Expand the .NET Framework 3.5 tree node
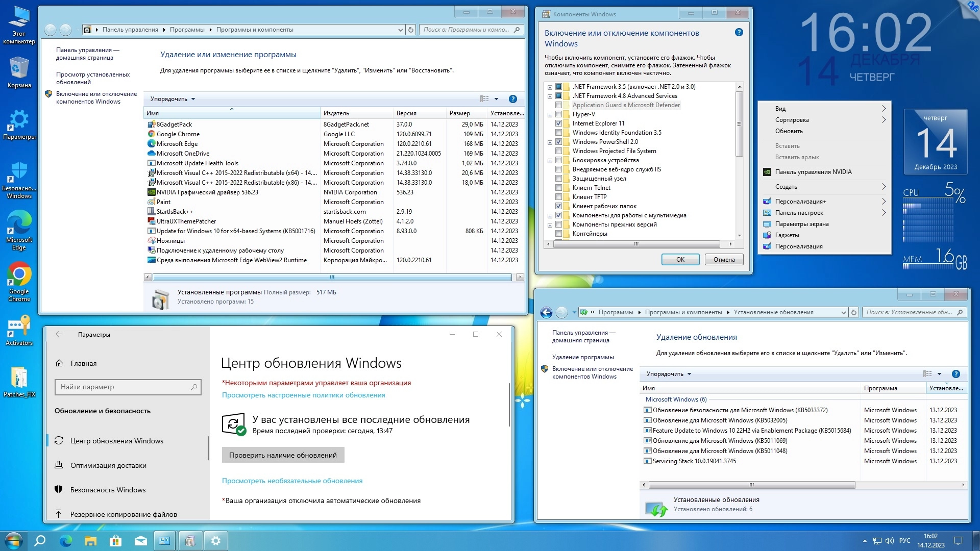The width and height of the screenshot is (980, 551). tap(550, 87)
